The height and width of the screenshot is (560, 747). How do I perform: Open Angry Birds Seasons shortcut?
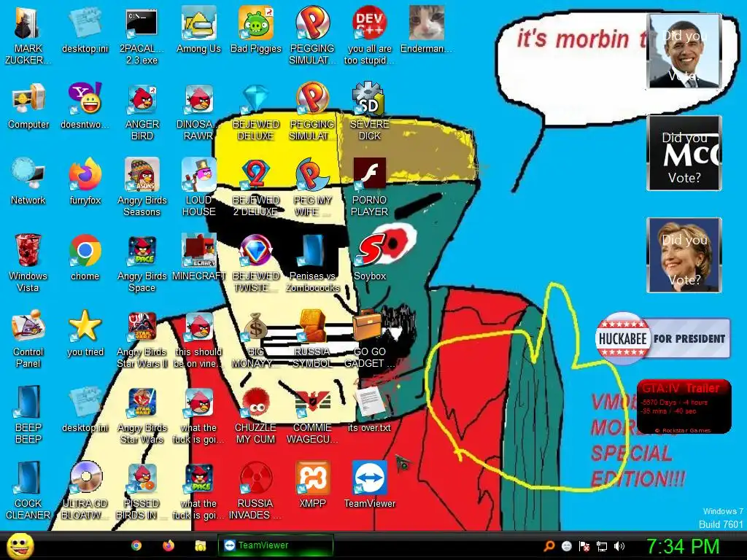click(142, 187)
